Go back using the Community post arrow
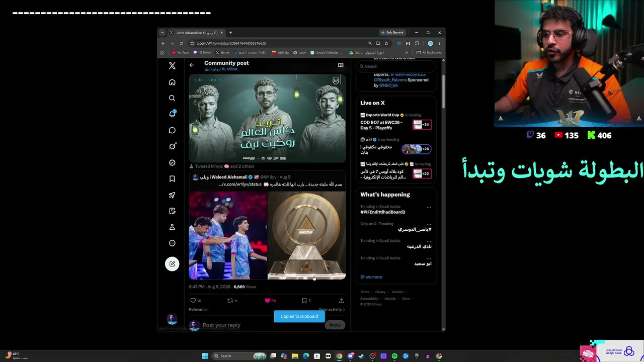The width and height of the screenshot is (644, 362). point(191,65)
